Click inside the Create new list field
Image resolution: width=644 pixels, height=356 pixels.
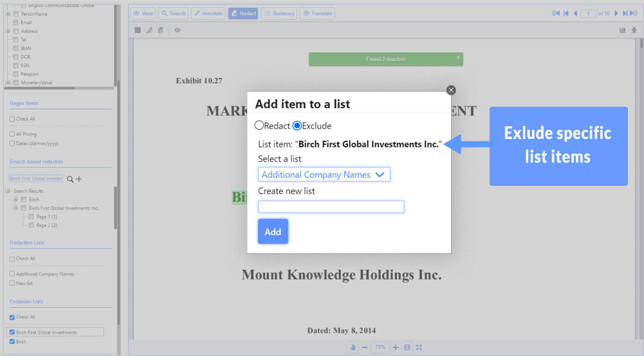(x=331, y=206)
